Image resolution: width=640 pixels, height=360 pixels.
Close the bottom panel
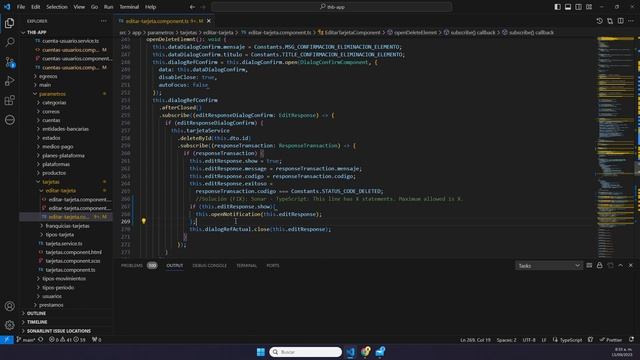[x=631, y=265]
